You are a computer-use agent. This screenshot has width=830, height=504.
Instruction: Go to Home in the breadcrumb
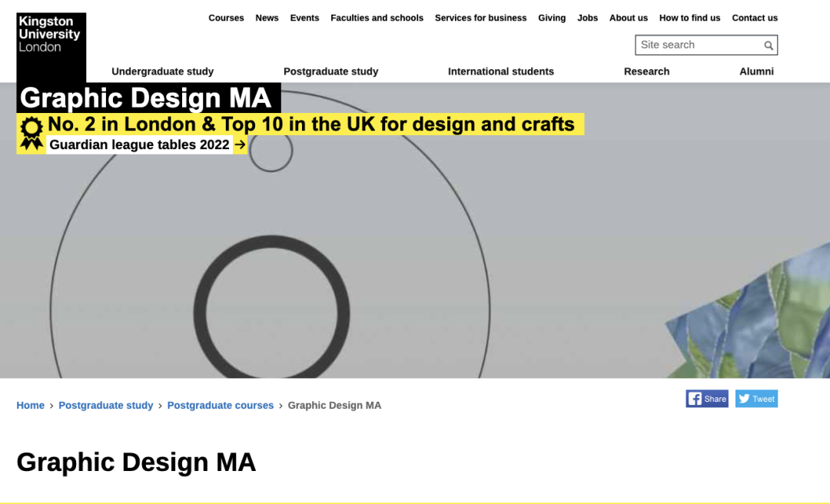[30, 406]
